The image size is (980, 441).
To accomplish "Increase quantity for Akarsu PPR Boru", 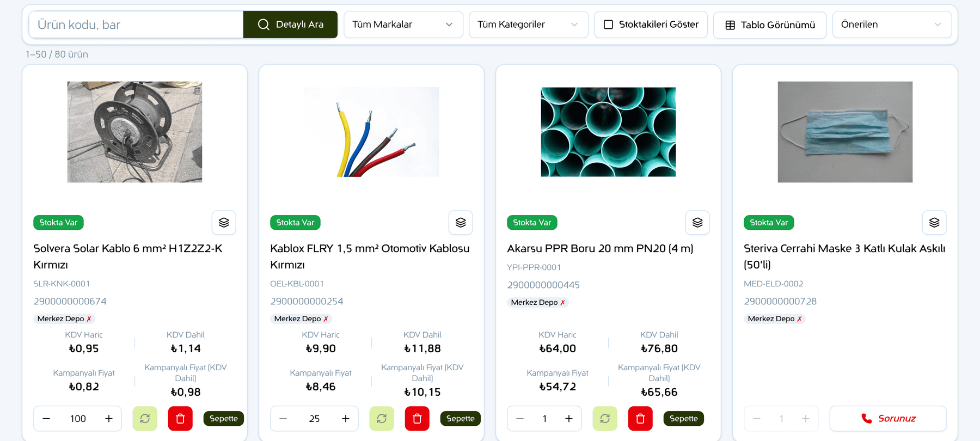I will [x=569, y=419].
